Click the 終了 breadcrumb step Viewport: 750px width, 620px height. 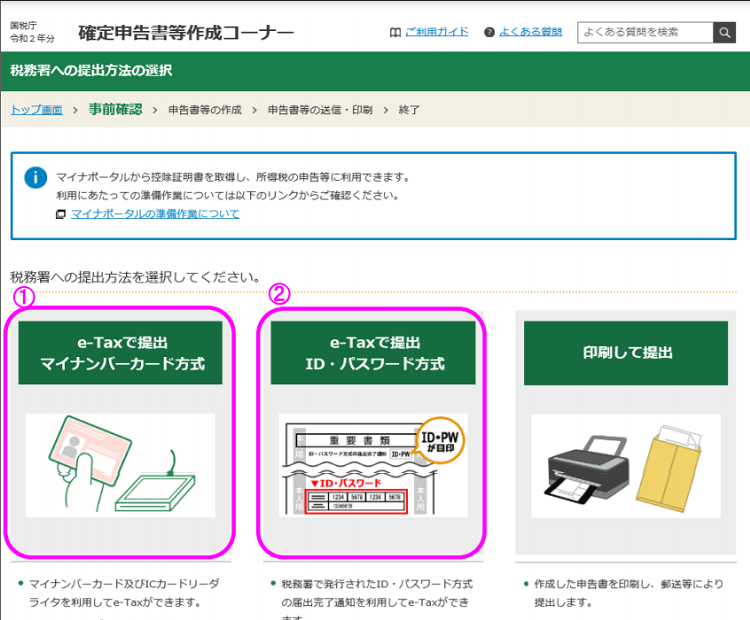(x=409, y=110)
